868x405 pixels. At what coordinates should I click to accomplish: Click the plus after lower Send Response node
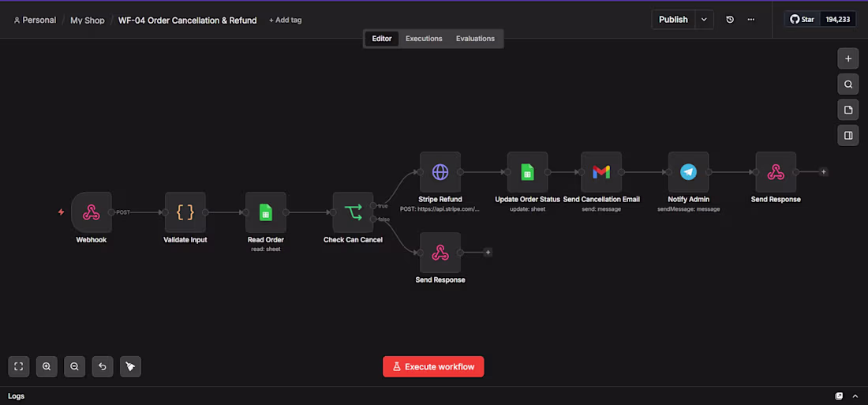[x=488, y=253]
